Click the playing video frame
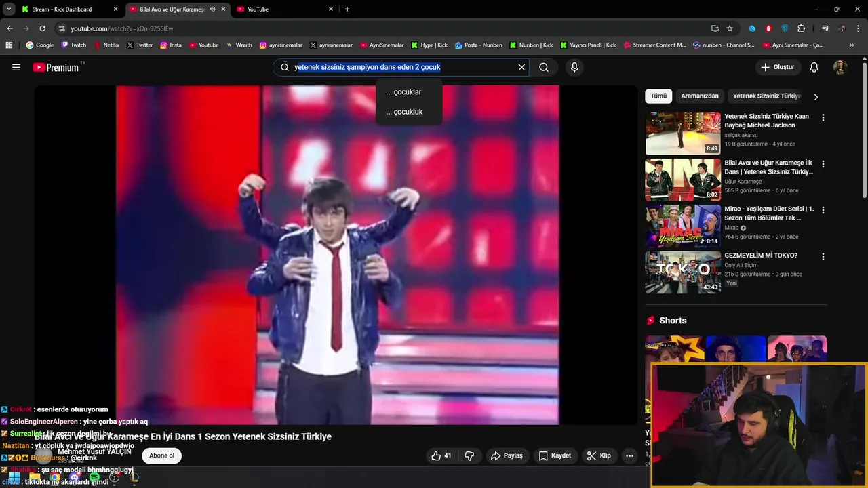868x488 pixels. click(337, 255)
